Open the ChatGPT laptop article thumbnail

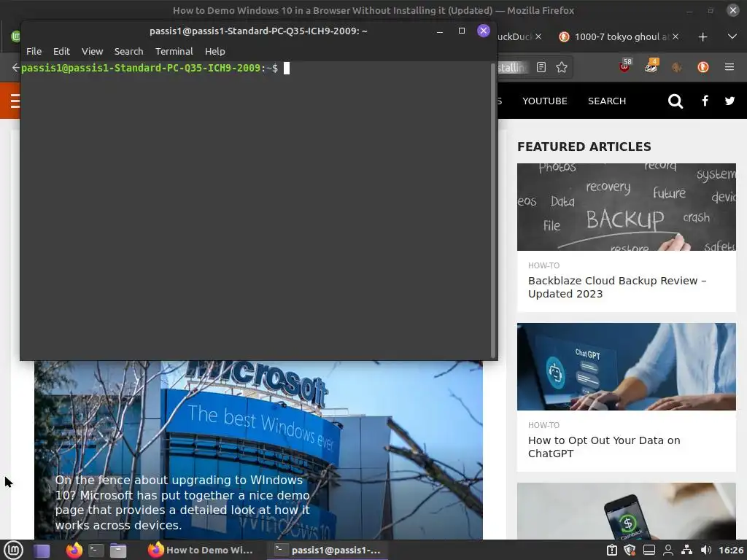point(627,367)
